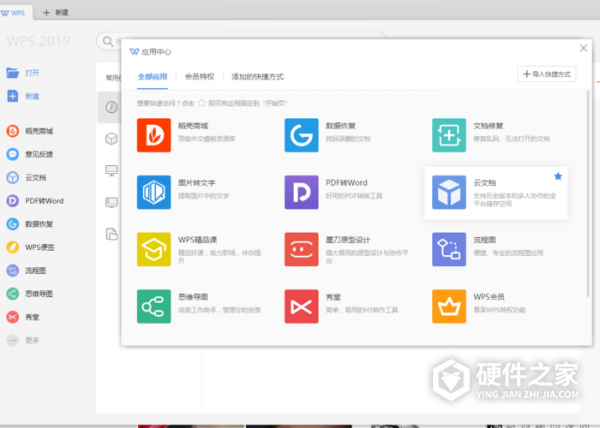This screenshot has height=428, width=600.
Task: Launch PDF转Word icon in the app center
Action: (x=302, y=192)
